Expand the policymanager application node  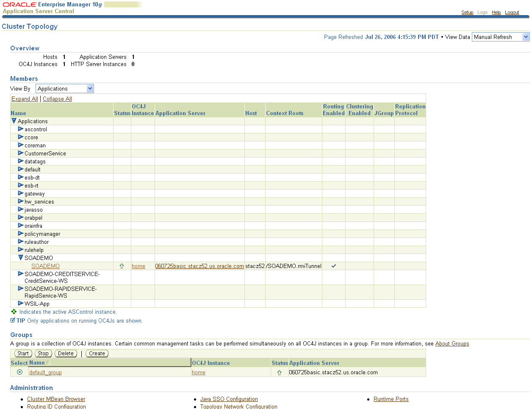20,234
